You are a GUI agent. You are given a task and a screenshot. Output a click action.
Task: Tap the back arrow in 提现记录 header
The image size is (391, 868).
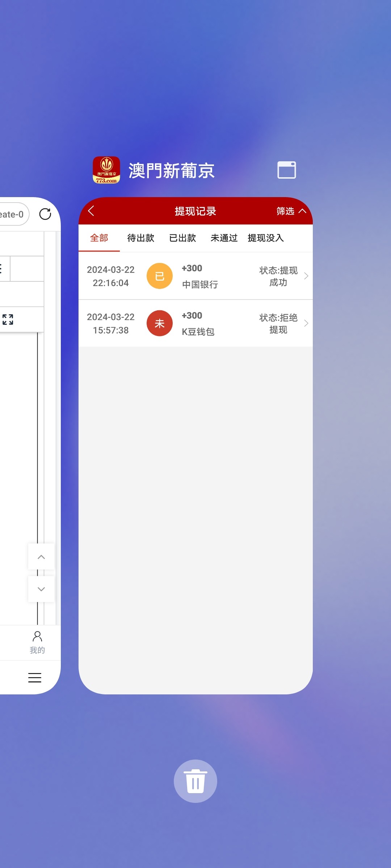pos(91,211)
